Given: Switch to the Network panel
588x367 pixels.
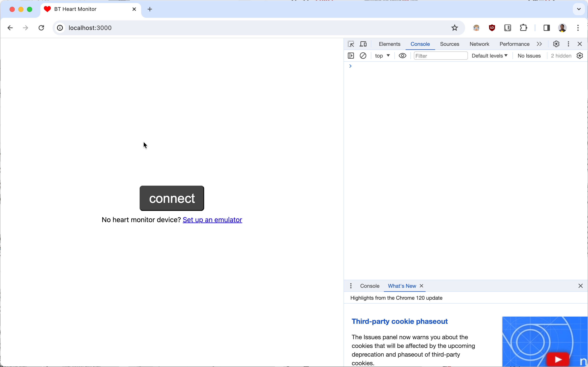Looking at the screenshot, I should [x=479, y=44].
